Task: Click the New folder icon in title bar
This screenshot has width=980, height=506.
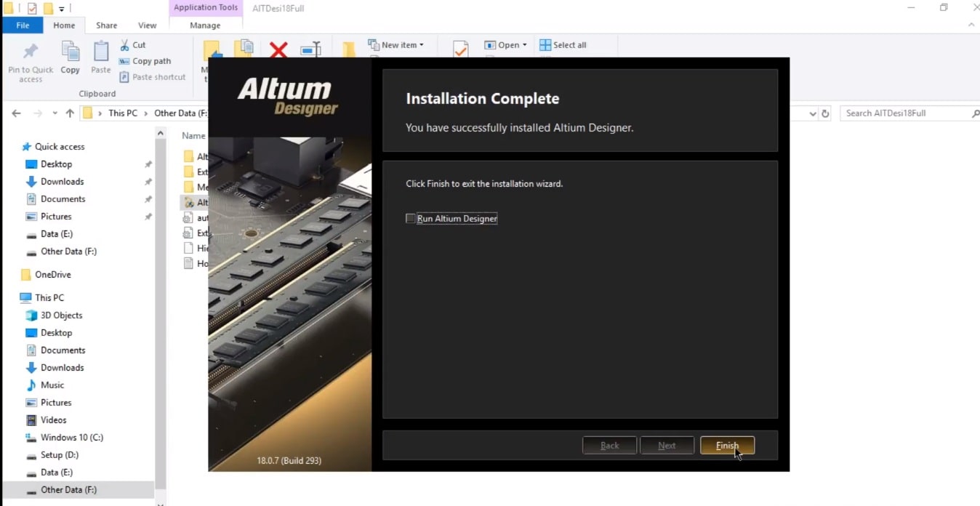Action: (x=48, y=9)
